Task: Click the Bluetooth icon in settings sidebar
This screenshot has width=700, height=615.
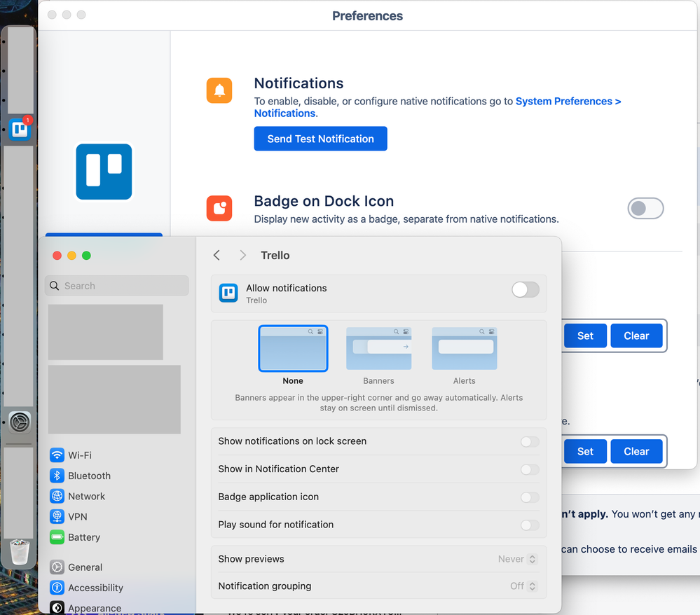Action: 57,476
